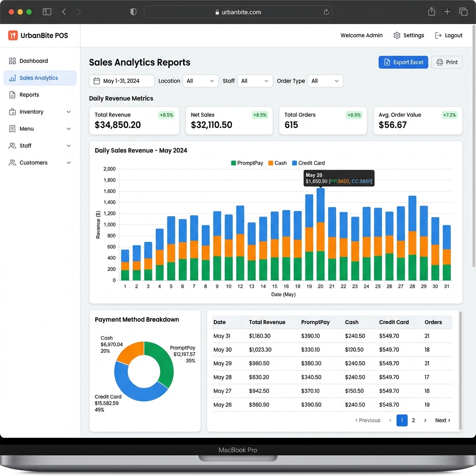Click the Next pagination link
This screenshot has height=476, width=476.
tap(443, 420)
